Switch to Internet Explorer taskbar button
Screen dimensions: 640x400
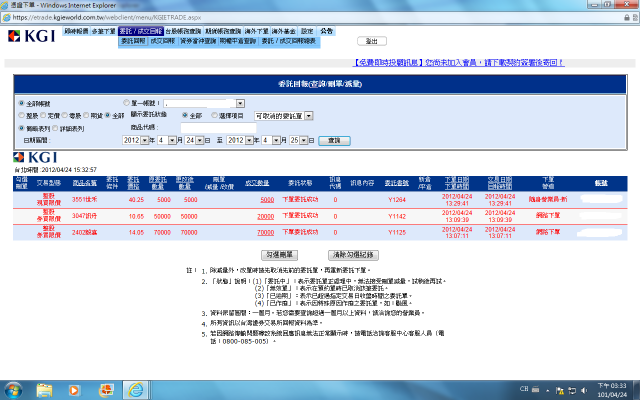[136, 390]
